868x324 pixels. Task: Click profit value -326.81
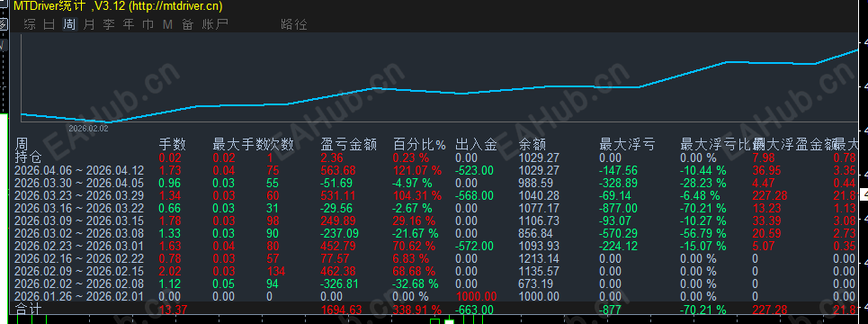340,284
